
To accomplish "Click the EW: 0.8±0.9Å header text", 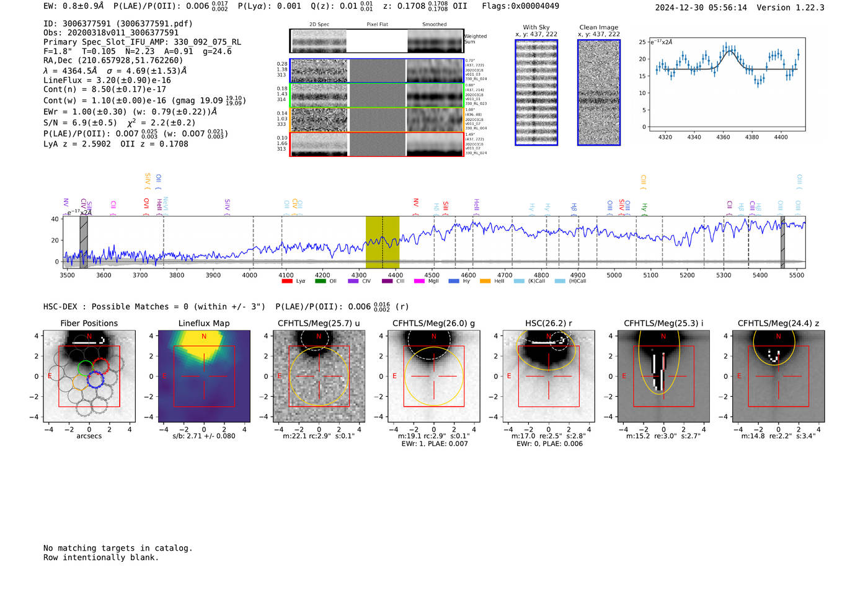I will pos(74,6).
